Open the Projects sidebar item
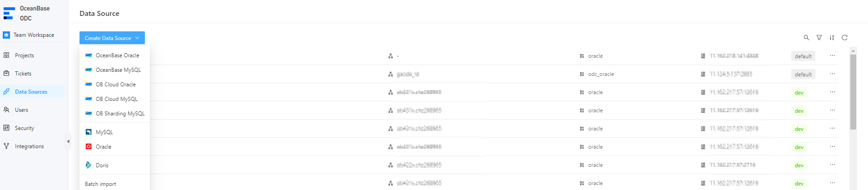The width and height of the screenshot is (868, 190). coord(25,55)
